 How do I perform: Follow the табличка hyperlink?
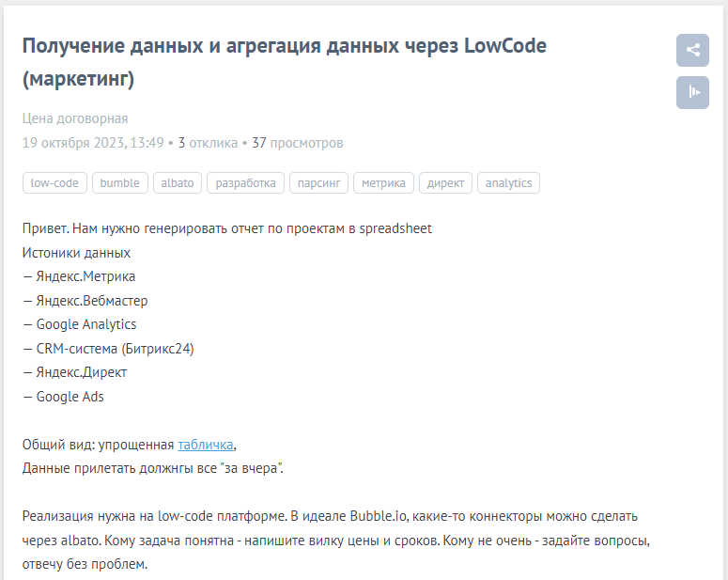click(205, 445)
